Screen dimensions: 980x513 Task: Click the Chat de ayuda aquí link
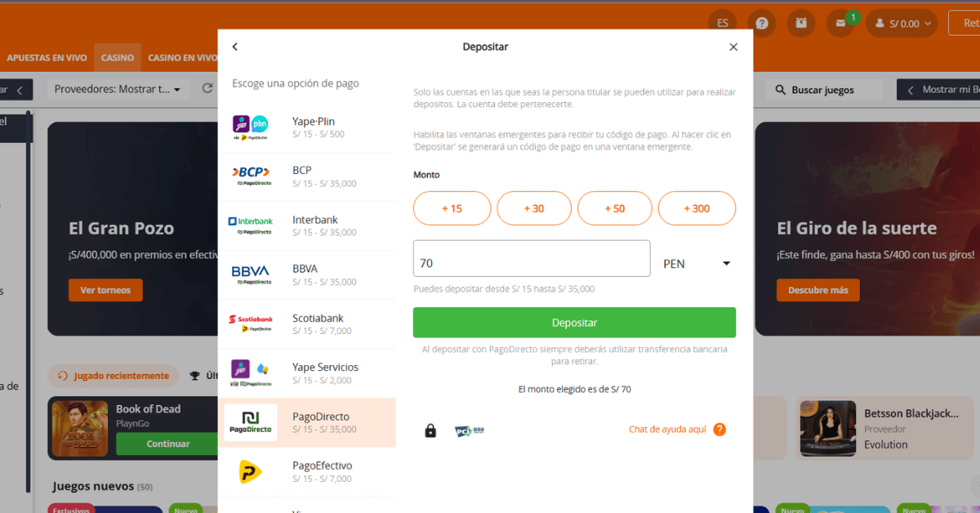pos(667,430)
